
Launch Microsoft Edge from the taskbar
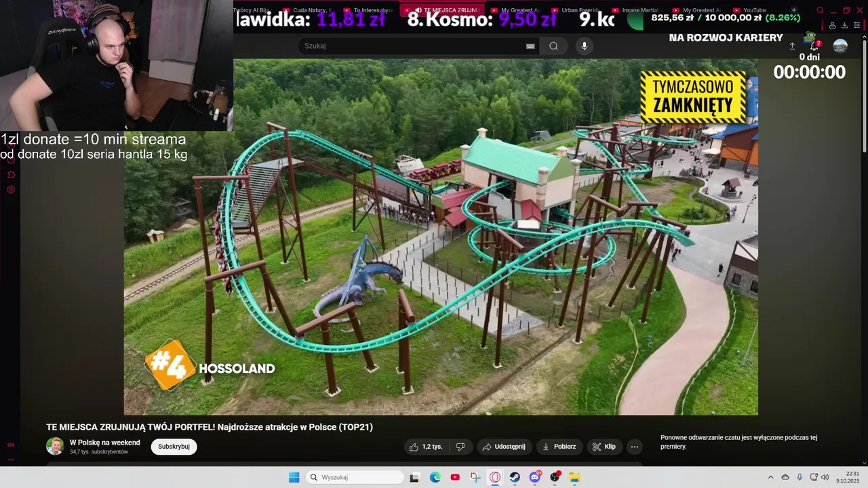[x=435, y=477]
